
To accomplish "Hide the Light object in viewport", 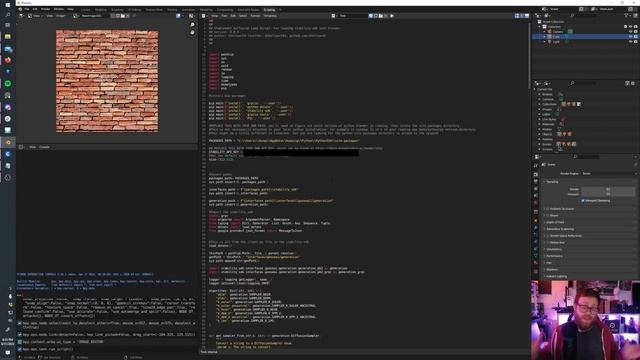I will click(x=631, y=41).
